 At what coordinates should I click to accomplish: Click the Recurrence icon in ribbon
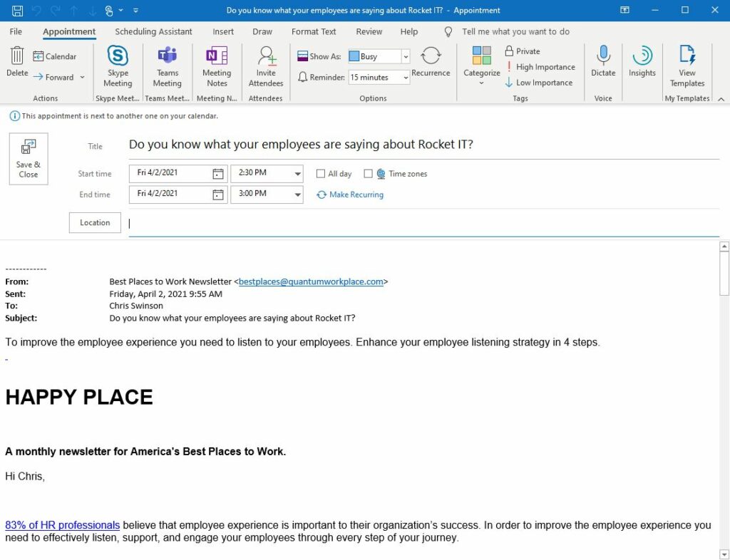(431, 61)
